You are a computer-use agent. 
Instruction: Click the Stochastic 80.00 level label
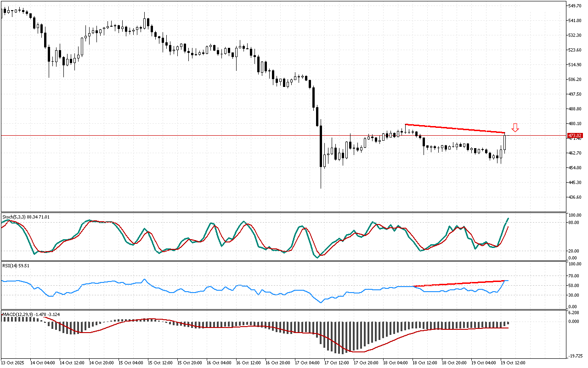tap(574, 223)
